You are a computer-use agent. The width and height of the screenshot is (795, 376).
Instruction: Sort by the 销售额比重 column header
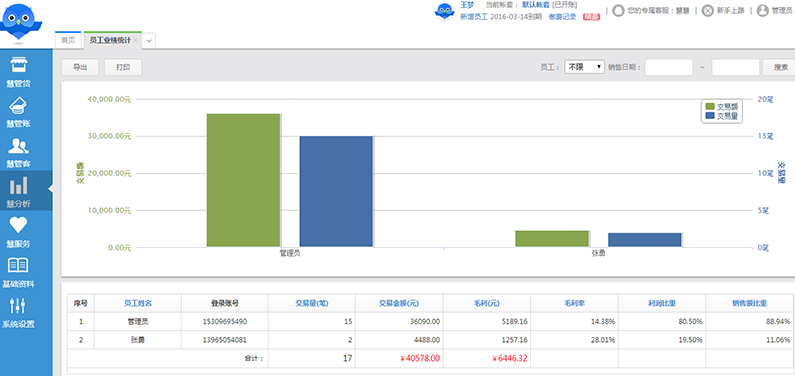click(750, 303)
